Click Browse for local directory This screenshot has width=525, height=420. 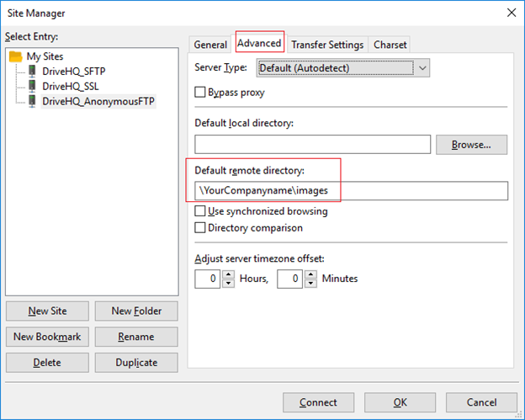471,144
